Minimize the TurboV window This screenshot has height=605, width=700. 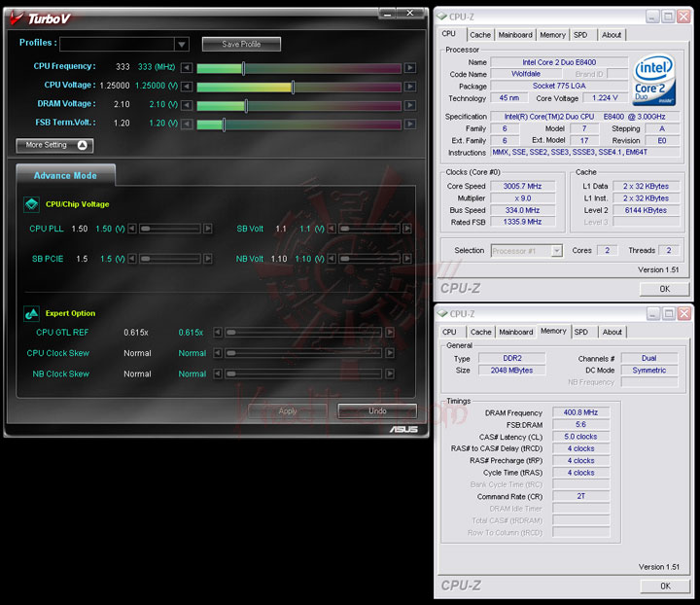coord(387,14)
